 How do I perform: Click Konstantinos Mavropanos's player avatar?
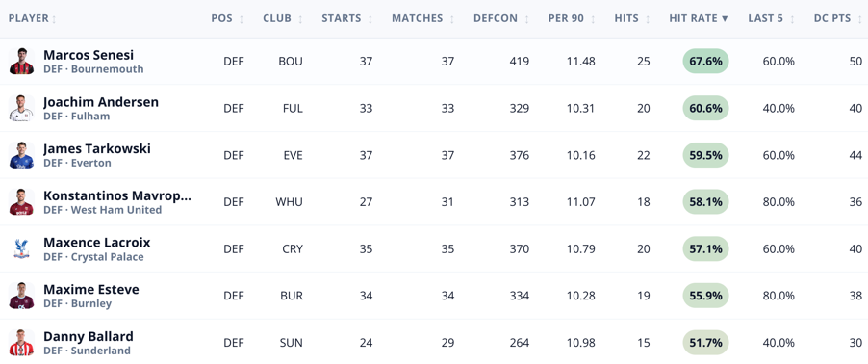pos(21,201)
